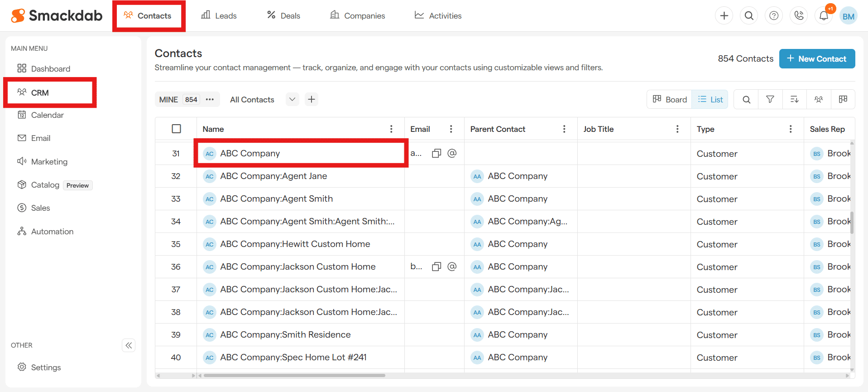Screen dimensions: 868x392
Task: Tick the select-all checkbox in table header
Action: coord(177,129)
